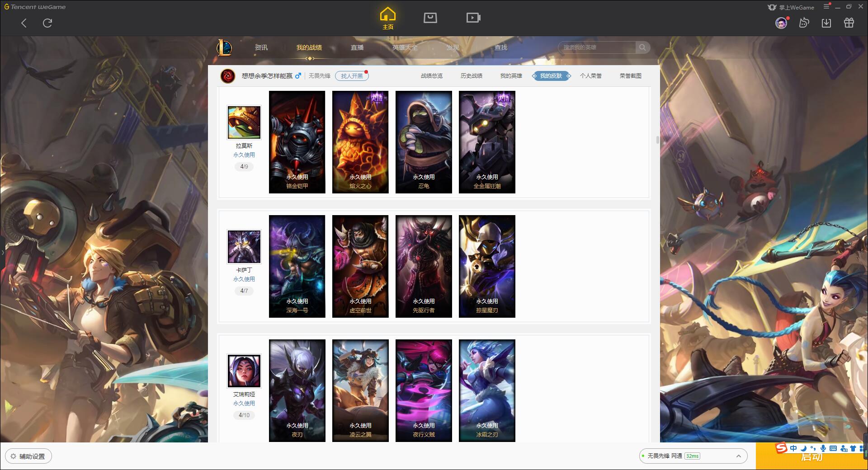868x470 pixels.
Task: Click the 拉莫斯 champion portrait
Action: [x=244, y=122]
